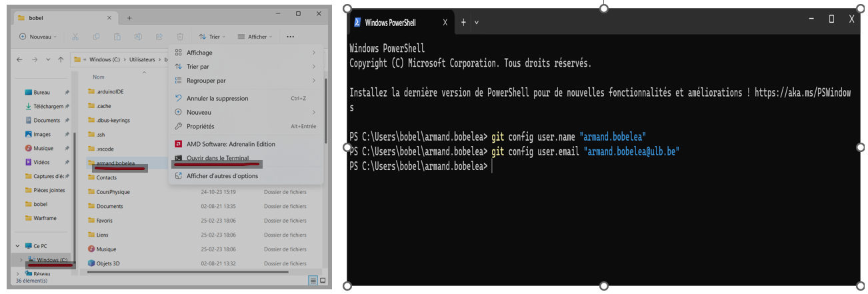Sort by the Nom column header

[x=99, y=77]
